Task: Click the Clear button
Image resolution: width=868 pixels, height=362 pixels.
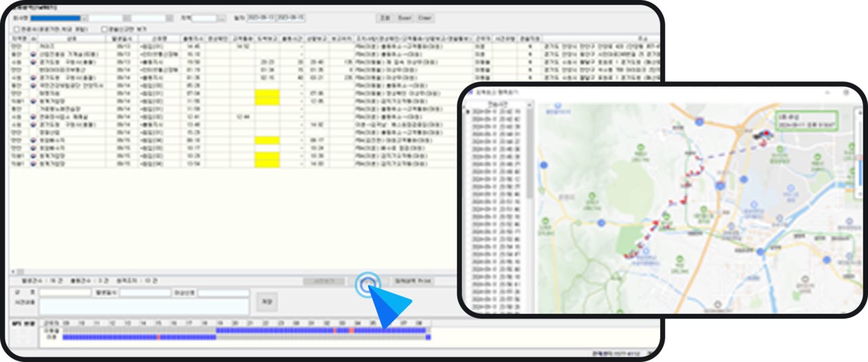Action: pyautogui.click(x=424, y=18)
